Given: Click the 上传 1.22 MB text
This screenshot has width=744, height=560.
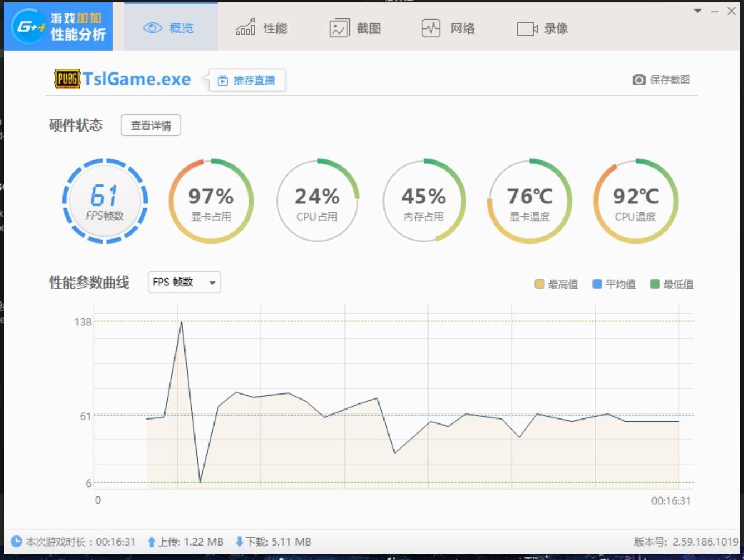Looking at the screenshot, I should 191,542.
